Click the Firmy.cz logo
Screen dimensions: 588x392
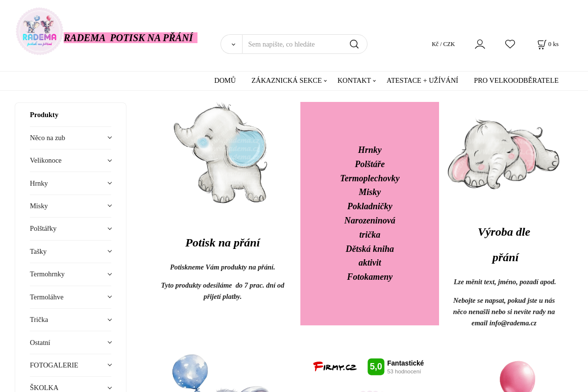pos(335,367)
